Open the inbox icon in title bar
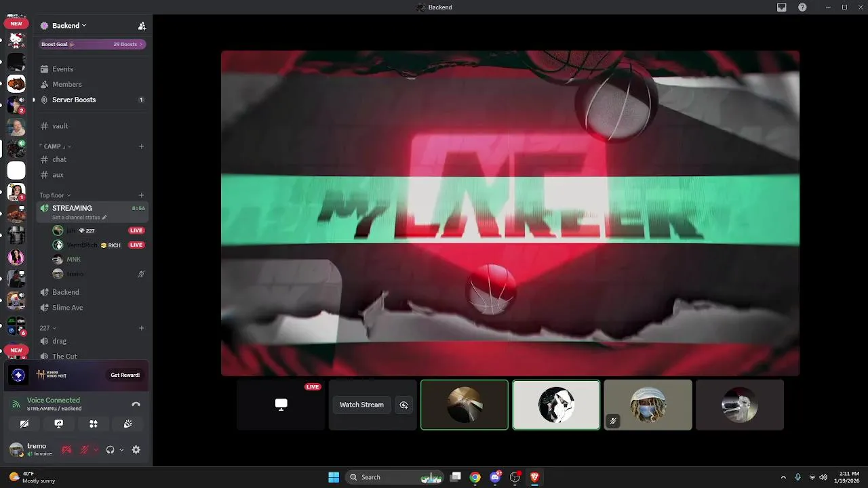The height and width of the screenshot is (488, 868). pos(782,7)
